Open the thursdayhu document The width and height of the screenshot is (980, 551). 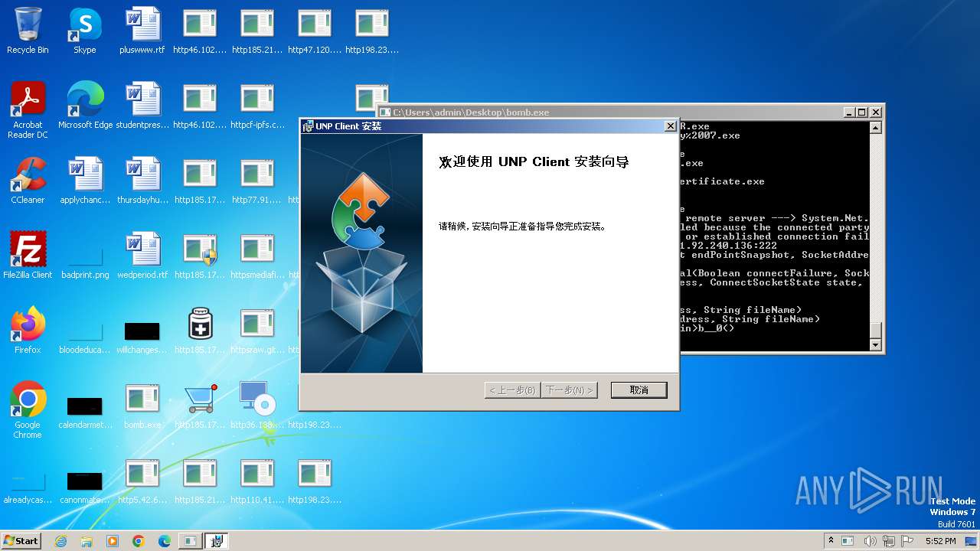click(142, 181)
